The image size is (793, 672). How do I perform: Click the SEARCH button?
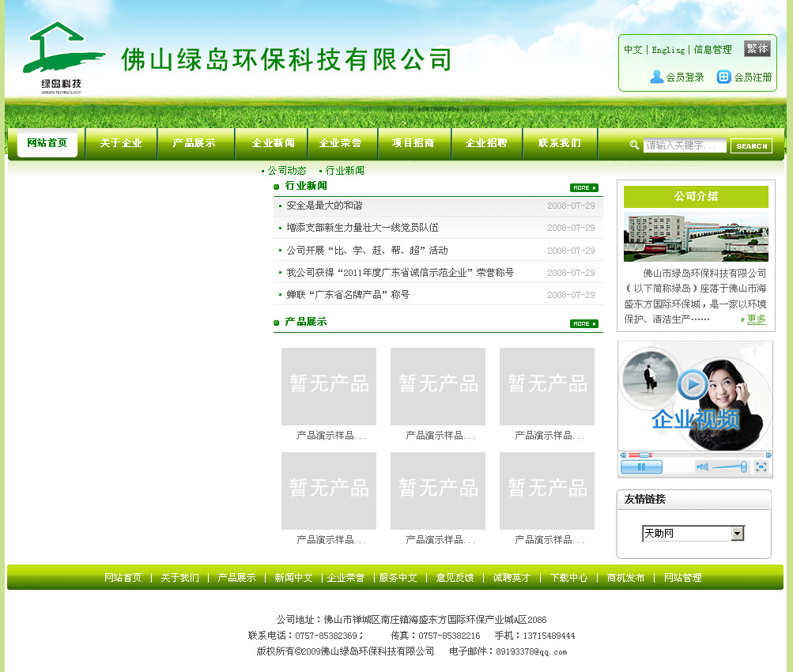750,145
